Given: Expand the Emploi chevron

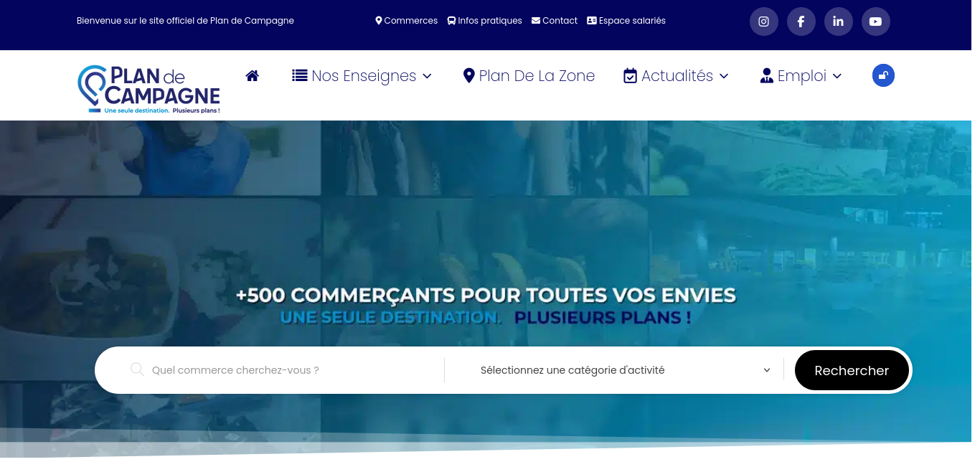Looking at the screenshot, I should click(837, 76).
